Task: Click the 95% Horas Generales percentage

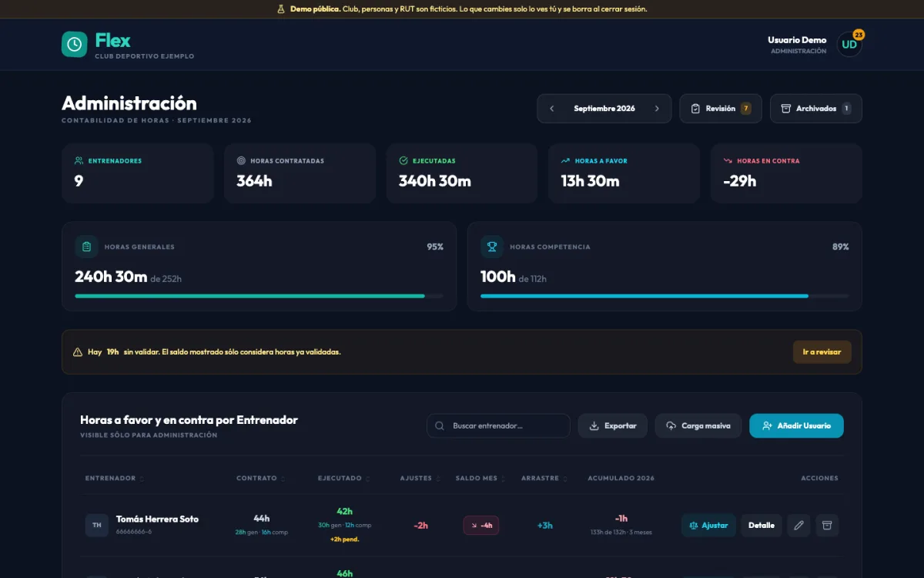Action: tap(435, 247)
